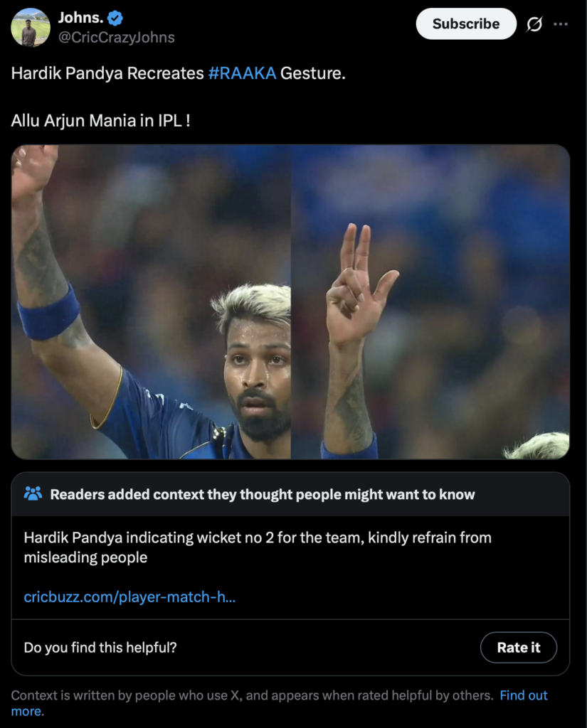Screen dimensions: 587x728
Task: Click the 'Hardik Pandya Recreates' tweet text
Action: pos(107,73)
